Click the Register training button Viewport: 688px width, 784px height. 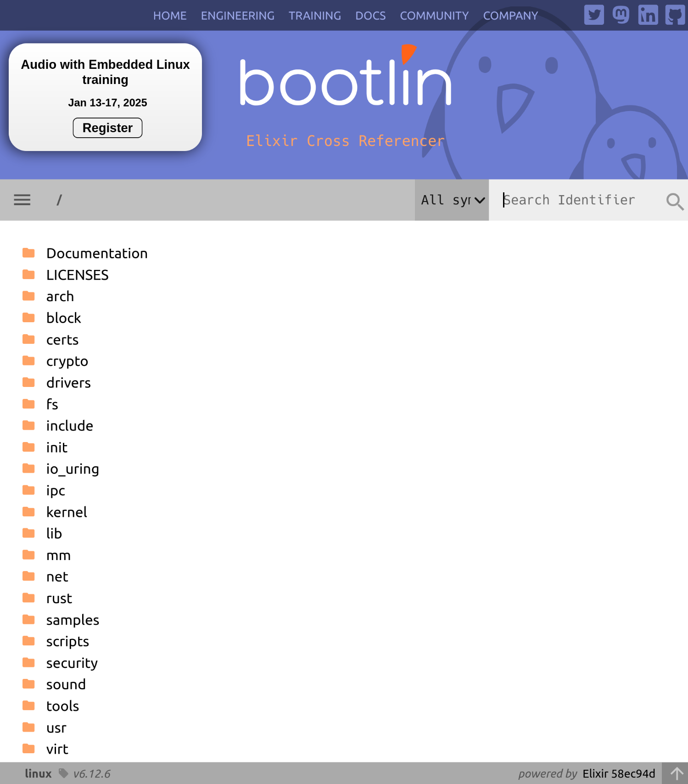point(107,128)
